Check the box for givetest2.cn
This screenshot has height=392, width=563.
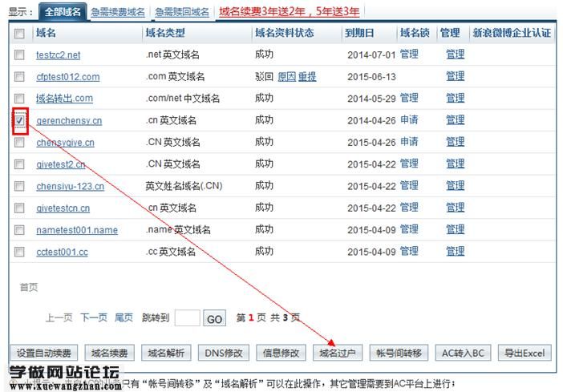tap(19, 164)
